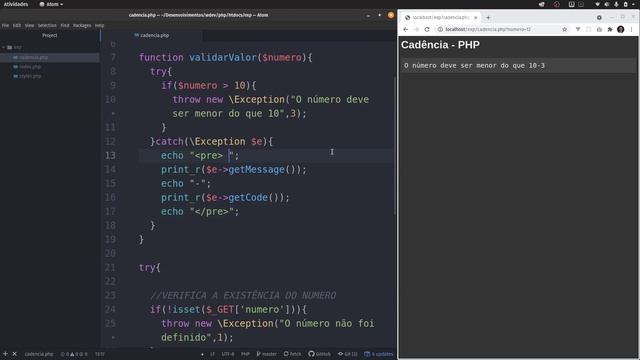Open a new browser tab

tap(488, 18)
